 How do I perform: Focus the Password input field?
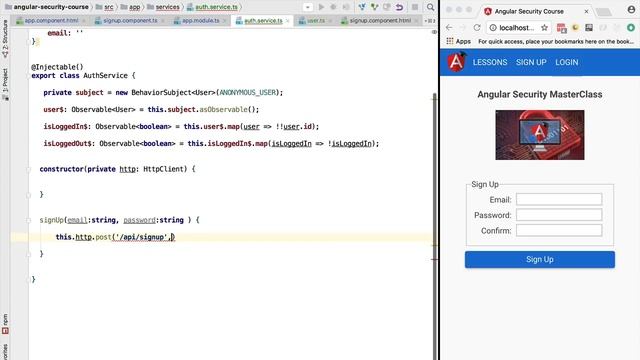[x=559, y=215]
